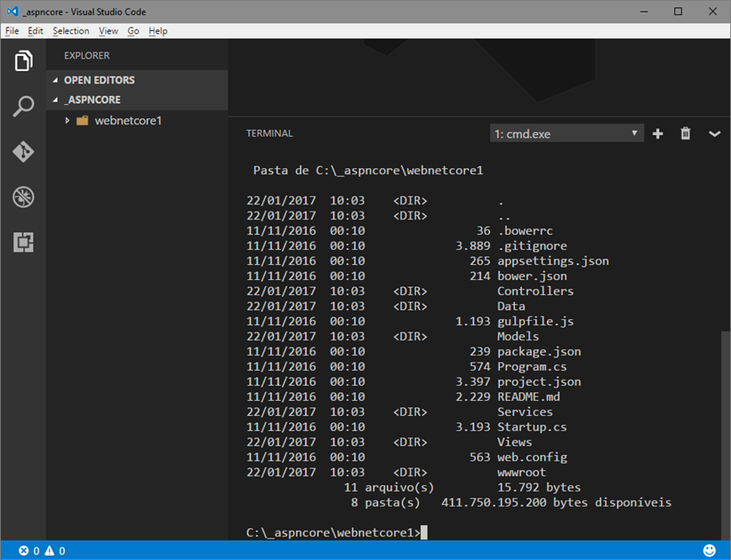Click package.json in terminal listing
The width and height of the screenshot is (731, 560).
point(539,351)
